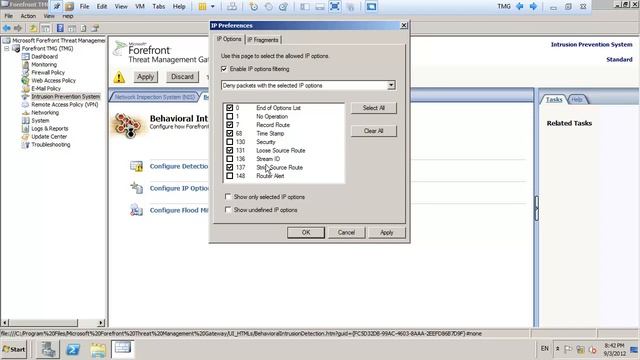Open VMware yellow library dropdown arrow
This screenshot has height=360, width=640.
click(x=213, y=7)
